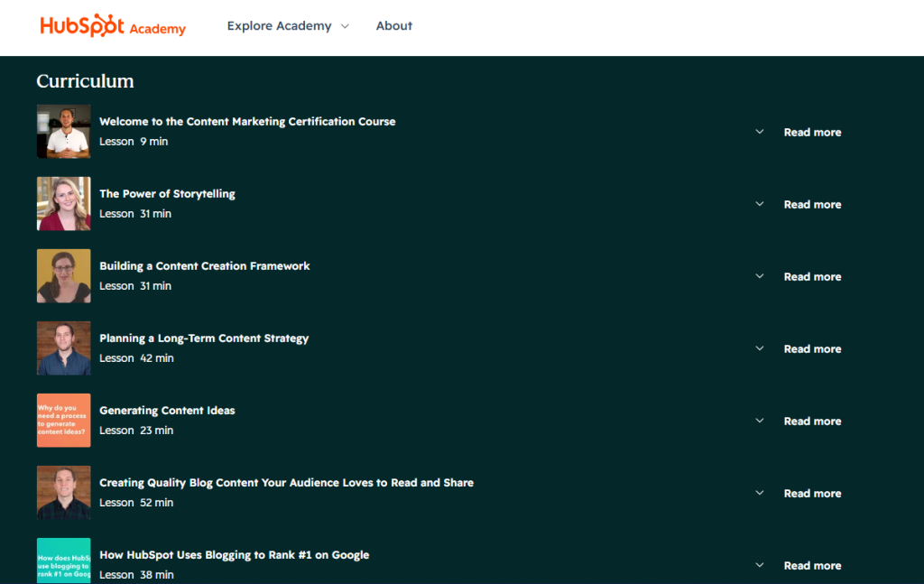The height and width of the screenshot is (584, 924).
Task: Click Read more for Creating Quality Blog Content
Action: (x=812, y=493)
